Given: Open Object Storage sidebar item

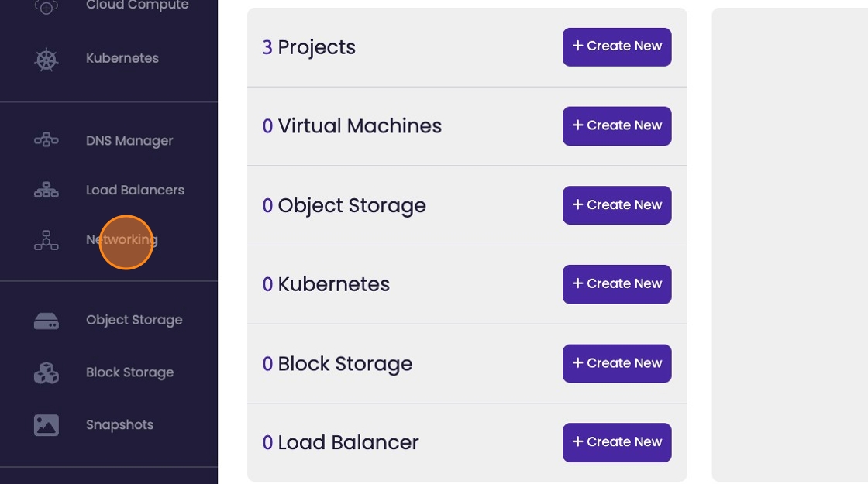Looking at the screenshot, I should point(134,320).
